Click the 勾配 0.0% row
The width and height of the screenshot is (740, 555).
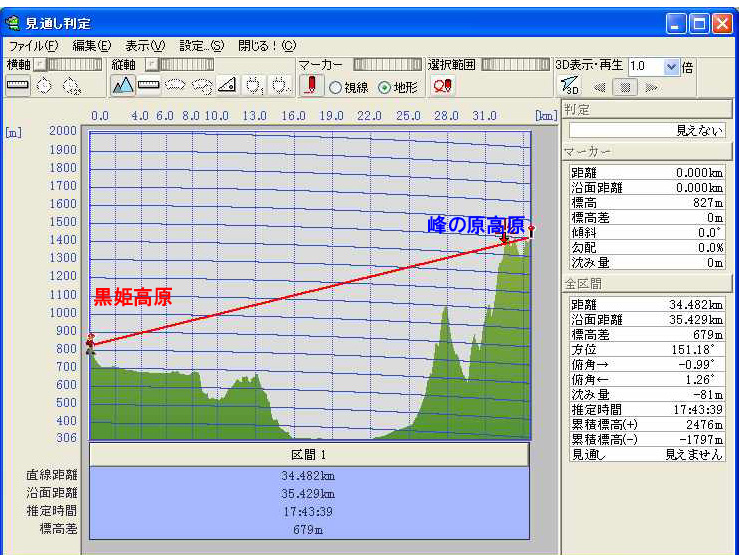tap(647, 248)
